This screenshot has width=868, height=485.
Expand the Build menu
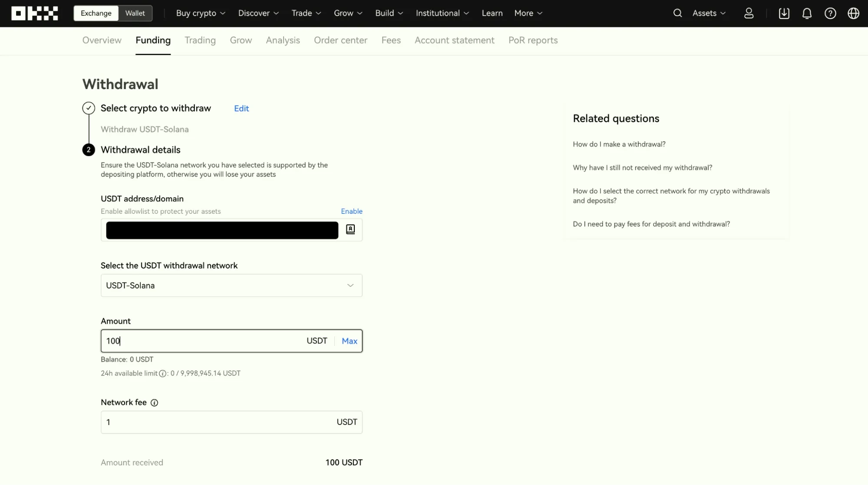tap(389, 13)
